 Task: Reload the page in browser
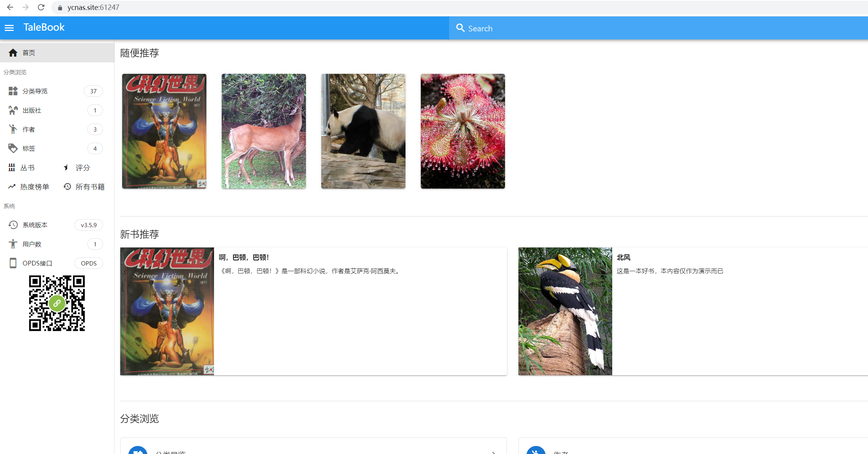point(41,7)
